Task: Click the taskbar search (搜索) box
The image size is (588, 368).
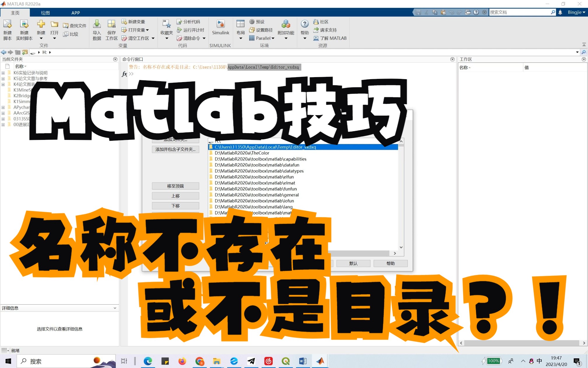Action: pyautogui.click(x=66, y=361)
